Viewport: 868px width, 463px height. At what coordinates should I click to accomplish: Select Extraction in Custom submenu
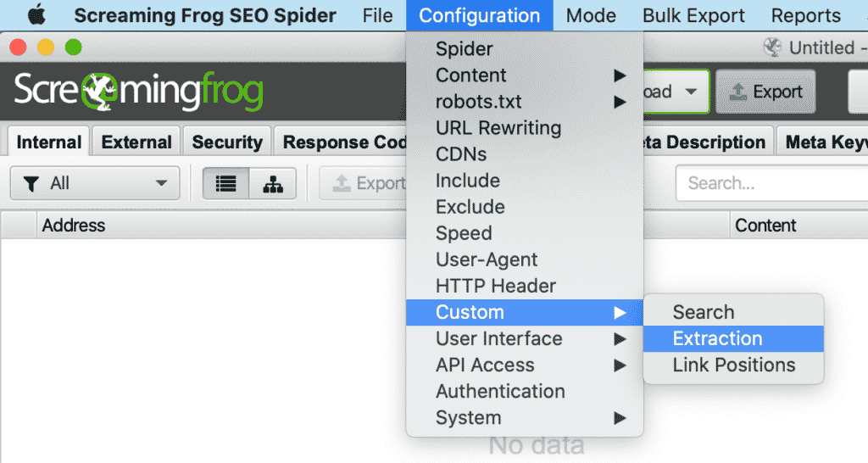733,339
